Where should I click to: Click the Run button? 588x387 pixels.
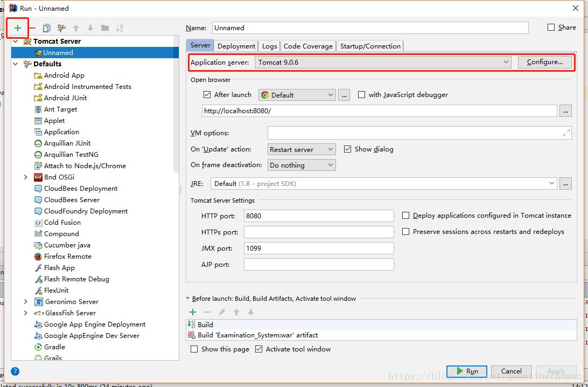(x=467, y=371)
